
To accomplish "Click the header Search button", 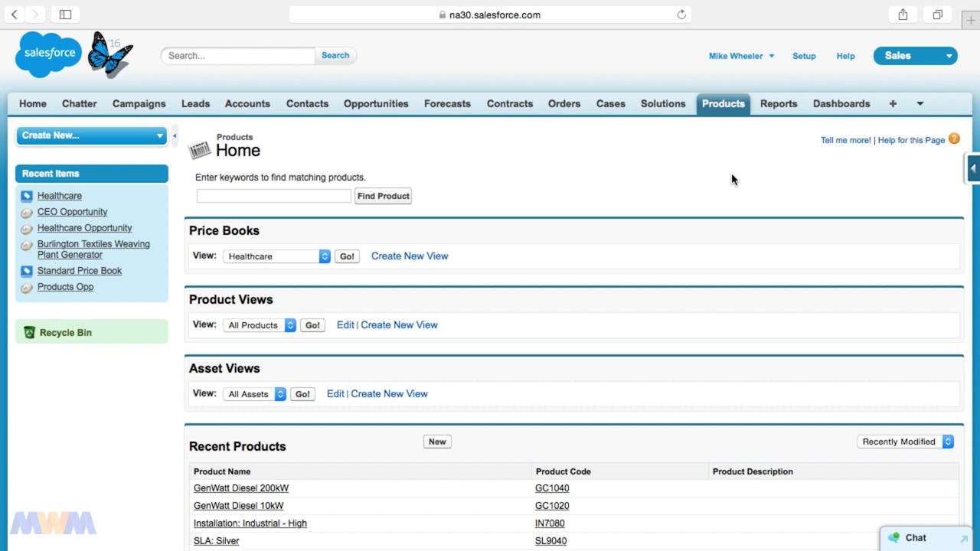I will point(335,55).
